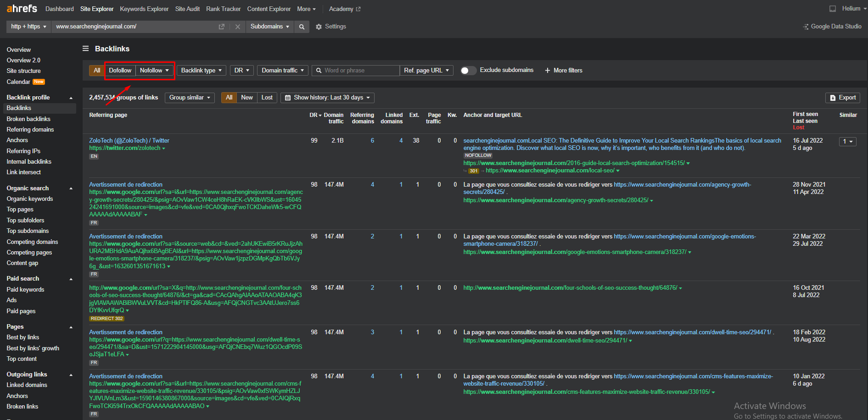Open the Nofollow dropdown
Screen dimensions: 868x420
coord(155,70)
